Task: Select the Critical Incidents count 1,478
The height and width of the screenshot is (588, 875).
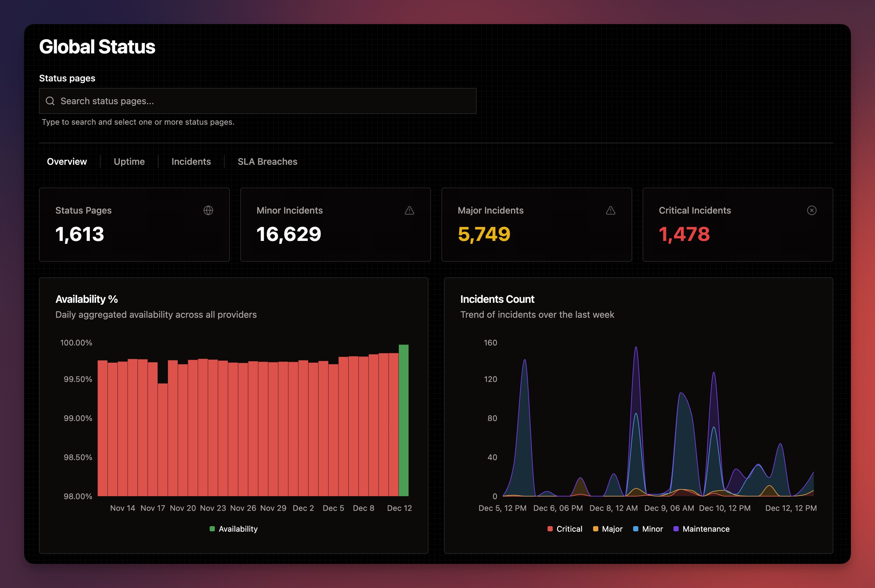Action: pos(684,234)
